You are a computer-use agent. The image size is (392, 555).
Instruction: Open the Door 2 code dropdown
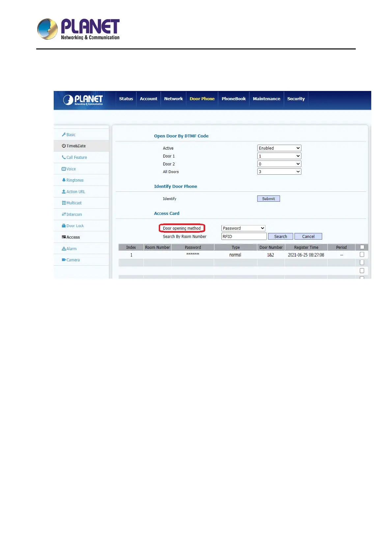click(x=279, y=164)
